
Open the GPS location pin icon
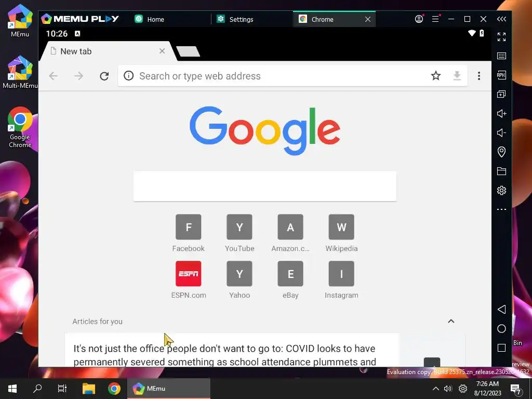(501, 152)
